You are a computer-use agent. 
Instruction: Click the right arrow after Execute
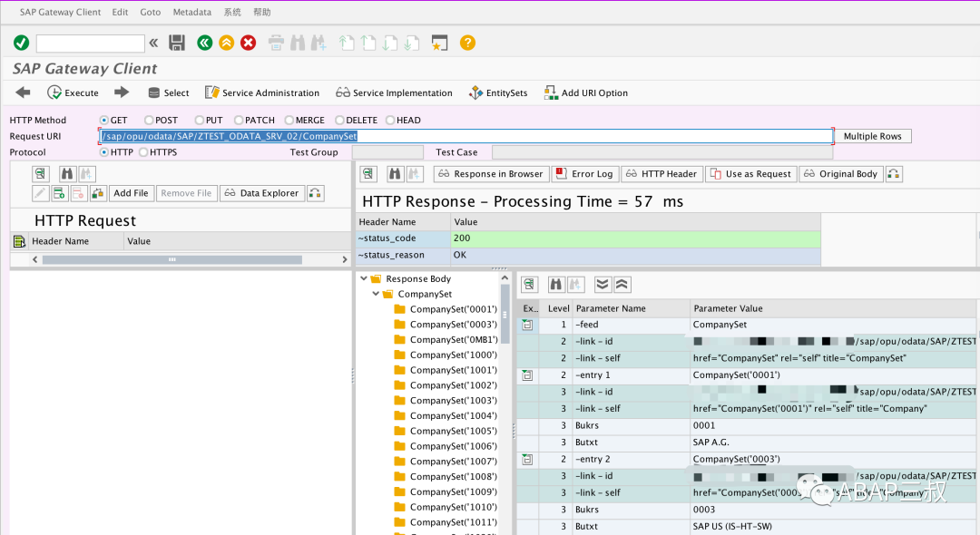(x=122, y=92)
